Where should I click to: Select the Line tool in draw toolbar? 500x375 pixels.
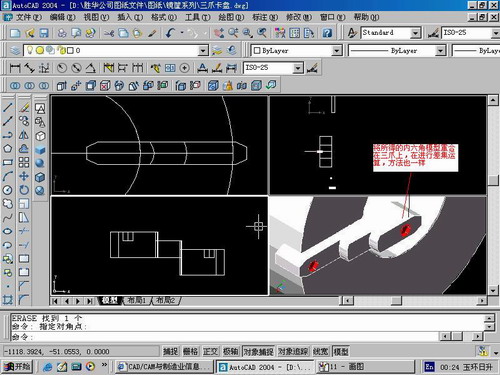pyautogui.click(x=8, y=107)
